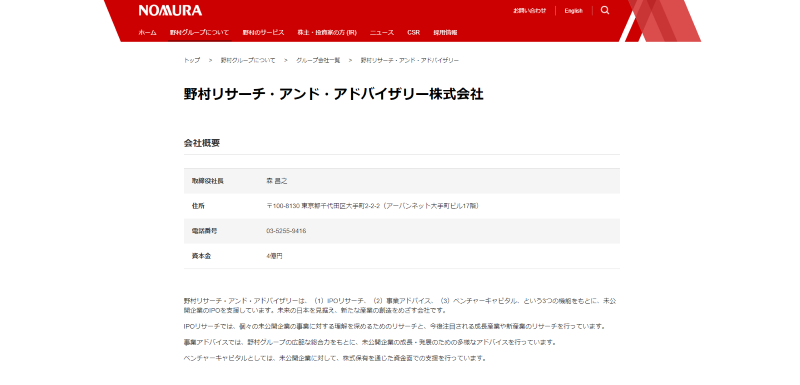Click capital value 4億円

[274, 256]
